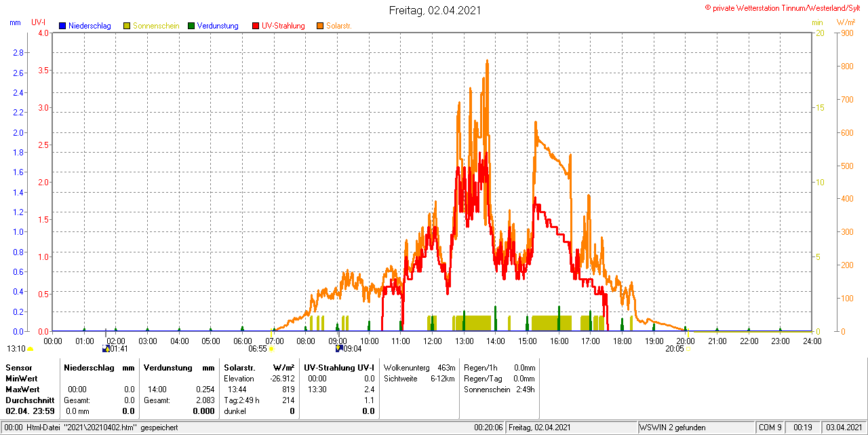
Task: Click the orange Solarstr. legend swatch
Action: pos(320,26)
